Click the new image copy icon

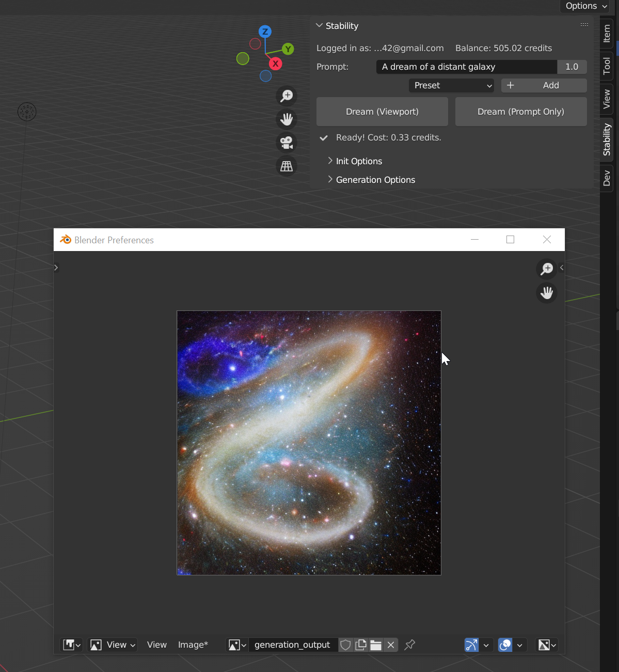361,645
